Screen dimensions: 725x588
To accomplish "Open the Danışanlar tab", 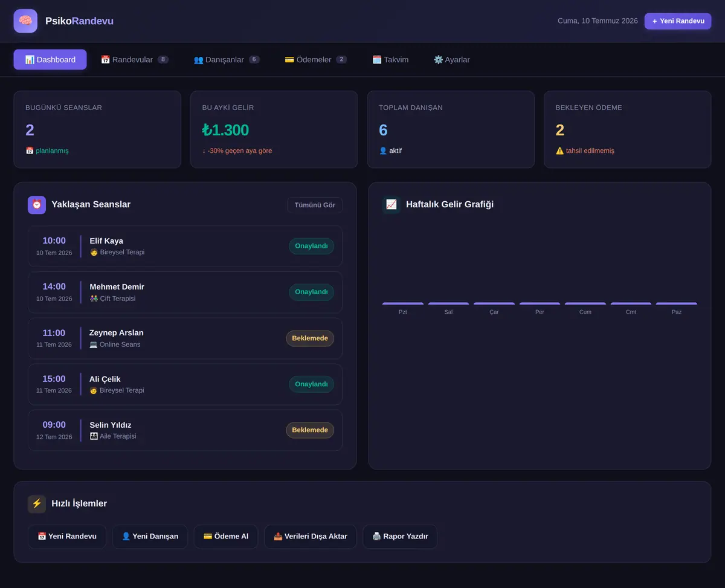I will tap(227, 60).
